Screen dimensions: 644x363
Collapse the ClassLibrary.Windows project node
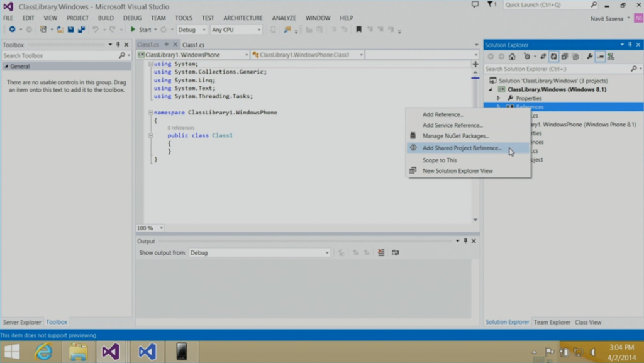pos(491,89)
